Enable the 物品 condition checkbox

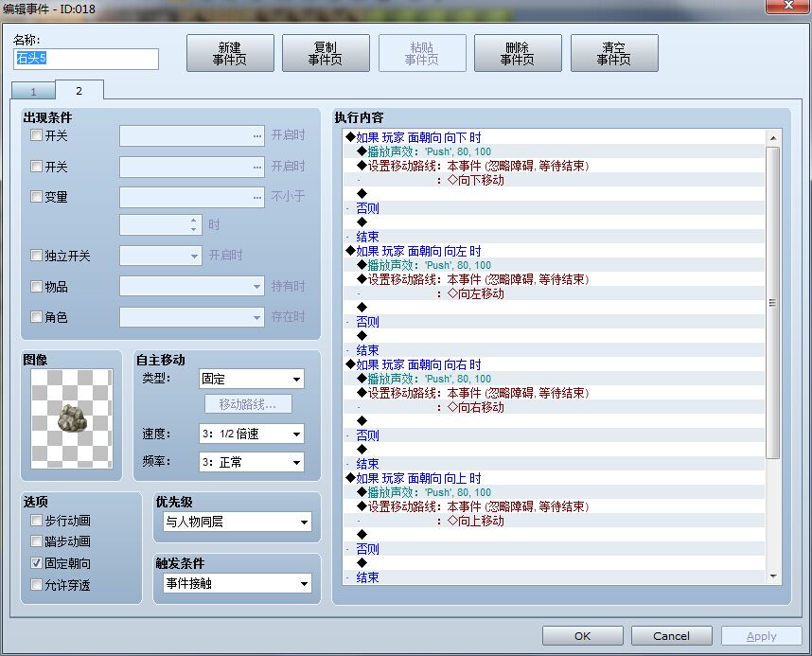[x=36, y=287]
